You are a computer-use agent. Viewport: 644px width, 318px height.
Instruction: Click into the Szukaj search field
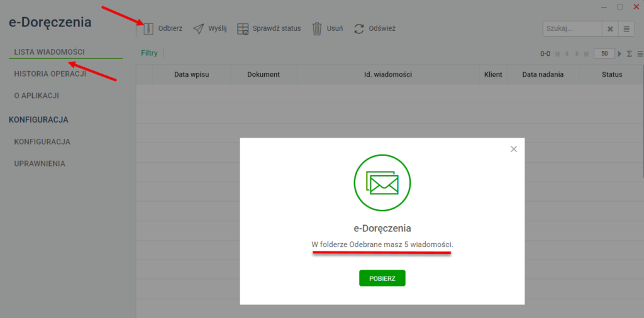[572, 29]
